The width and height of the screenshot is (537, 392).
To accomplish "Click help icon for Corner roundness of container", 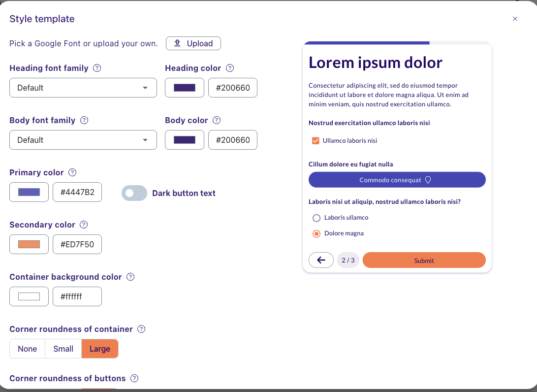I will click(x=141, y=329).
